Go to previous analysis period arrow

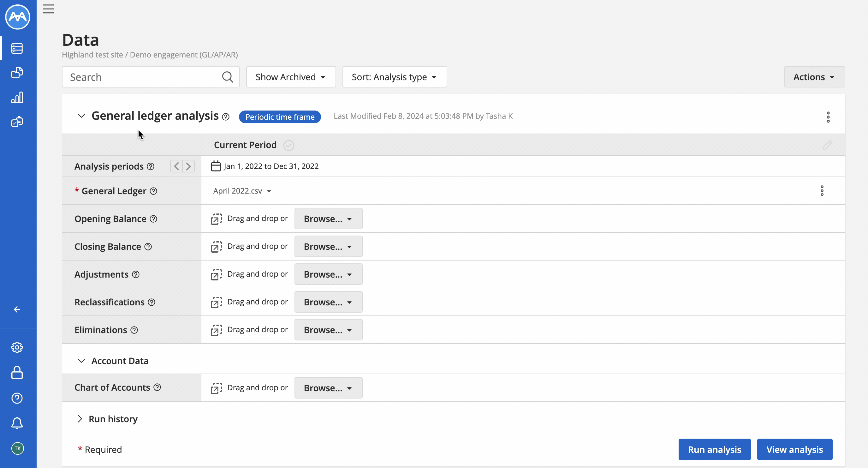(176, 166)
